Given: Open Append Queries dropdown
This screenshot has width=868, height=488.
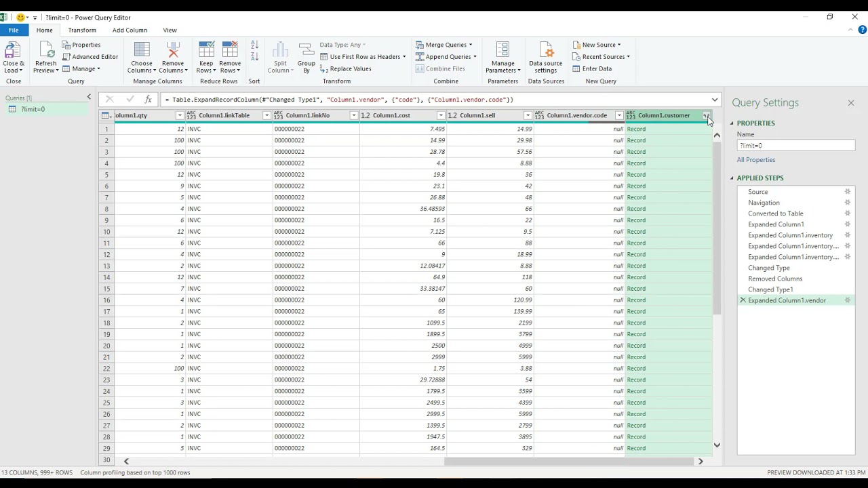Looking at the screenshot, I should point(446,57).
